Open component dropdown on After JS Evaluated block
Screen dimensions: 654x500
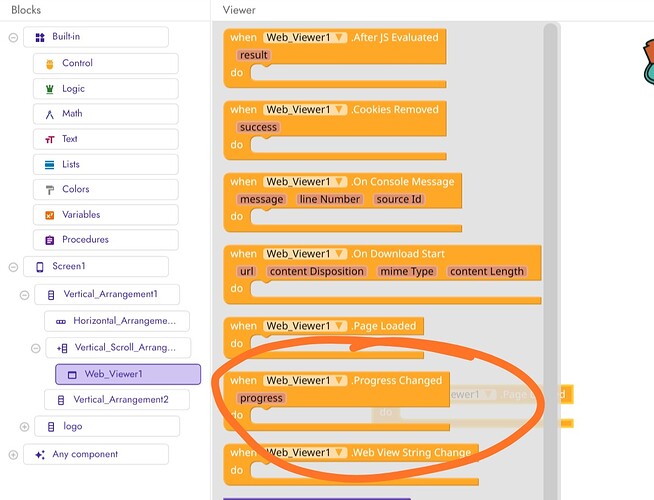click(x=305, y=38)
